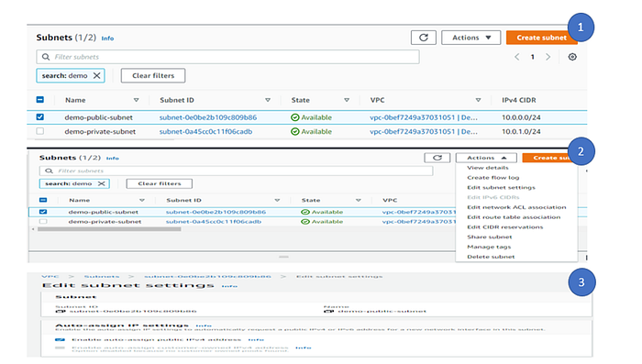Screen dimensions: 642x364
Task: Select 'Edit subnet settings' from Actions menu
Action: (501, 188)
